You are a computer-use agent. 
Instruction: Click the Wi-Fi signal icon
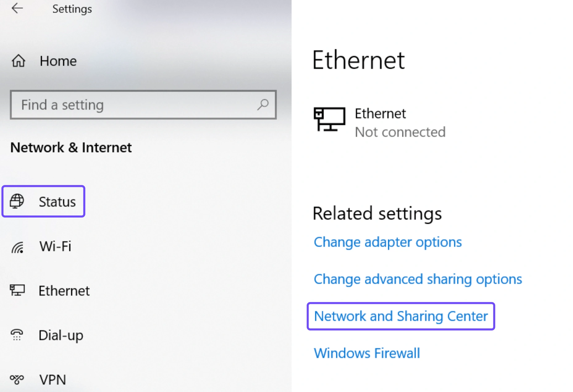click(x=18, y=247)
